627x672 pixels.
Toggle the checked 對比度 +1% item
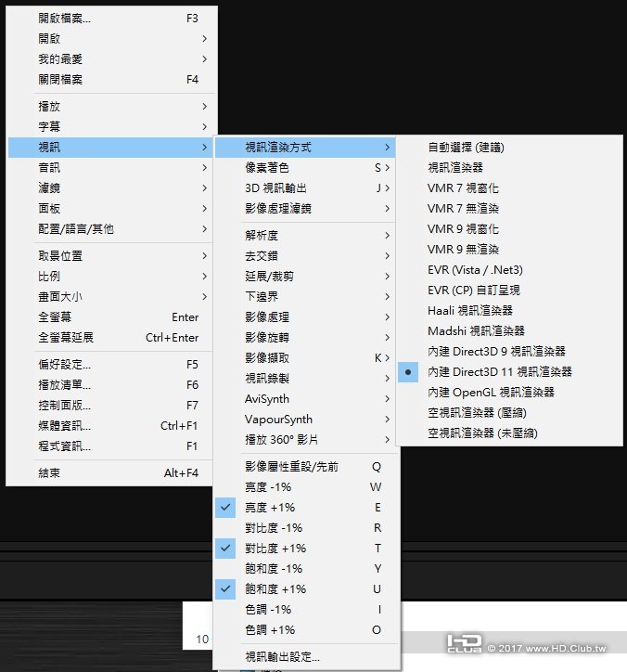click(307, 549)
